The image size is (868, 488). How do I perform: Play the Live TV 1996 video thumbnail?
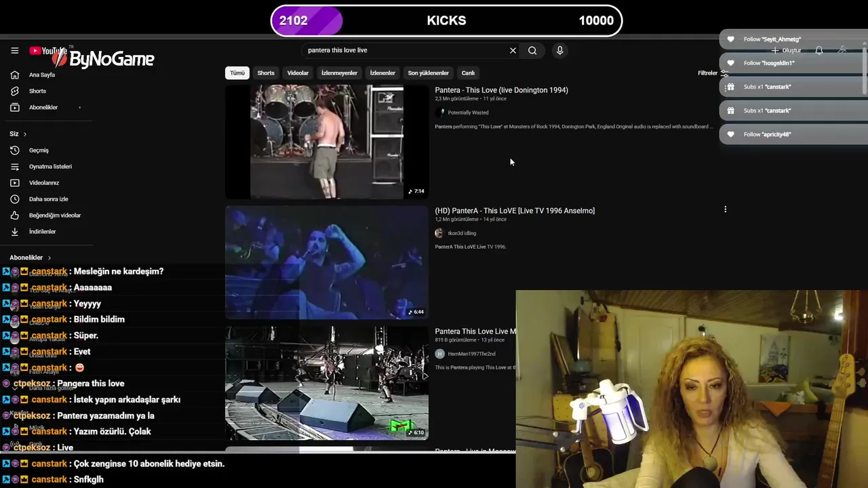click(327, 262)
